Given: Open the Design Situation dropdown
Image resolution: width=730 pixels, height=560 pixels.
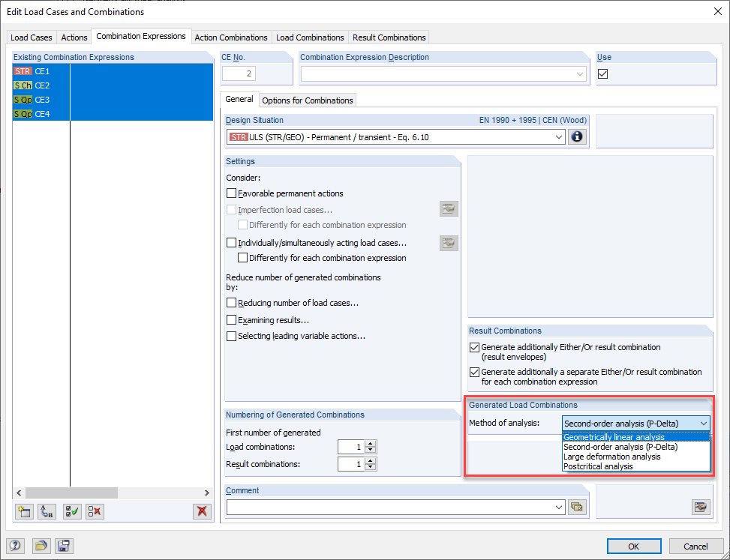Looking at the screenshot, I should coord(559,137).
